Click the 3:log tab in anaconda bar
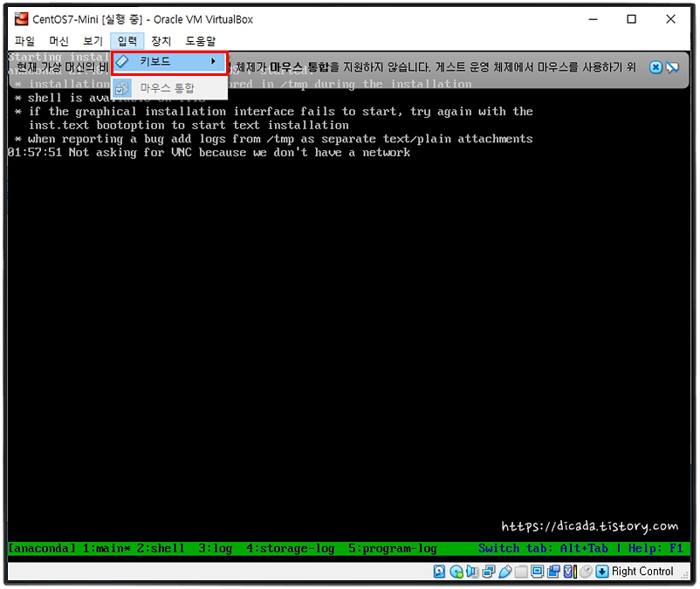This screenshot has height=589, width=700. pos(216,548)
